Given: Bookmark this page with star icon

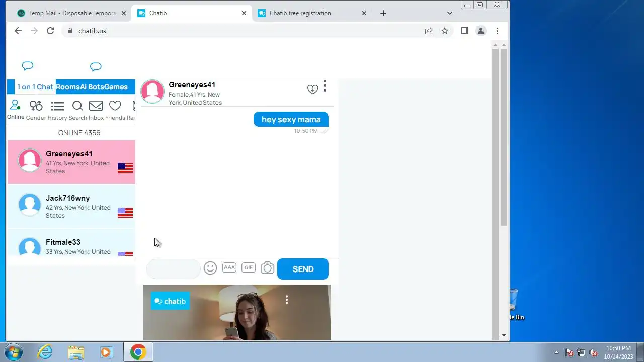Looking at the screenshot, I should pyautogui.click(x=445, y=31).
